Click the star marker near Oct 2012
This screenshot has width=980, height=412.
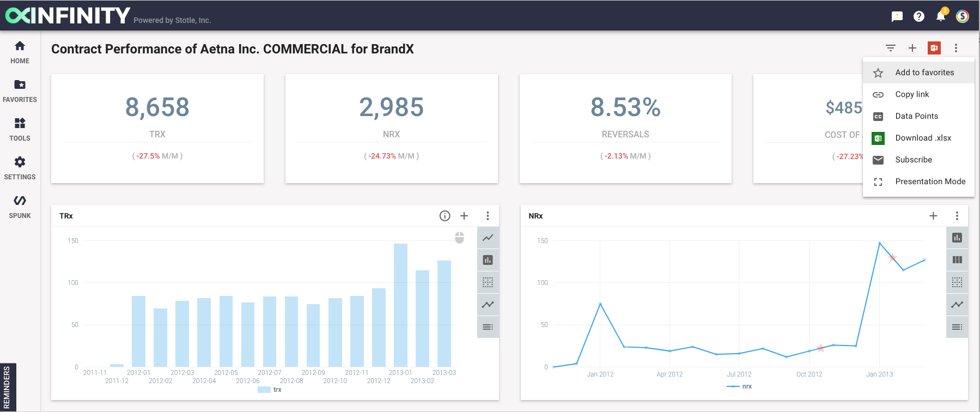820,348
